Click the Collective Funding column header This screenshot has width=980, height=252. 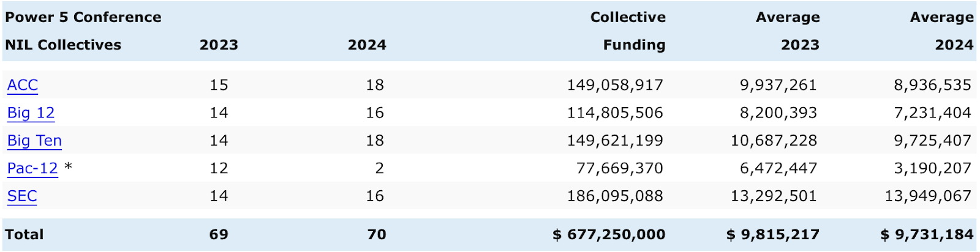[628, 31]
